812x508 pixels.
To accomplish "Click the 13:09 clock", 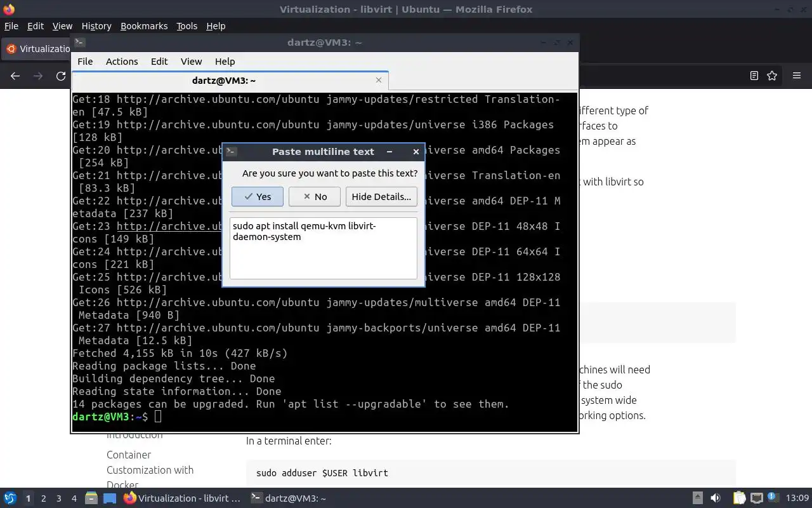I will click(x=797, y=498).
